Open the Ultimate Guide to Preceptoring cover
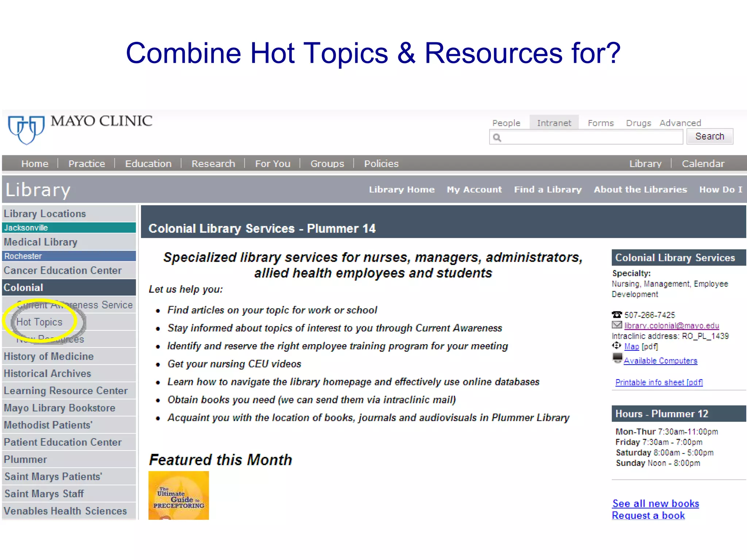Screen dimensions: 747x560 coord(179,495)
